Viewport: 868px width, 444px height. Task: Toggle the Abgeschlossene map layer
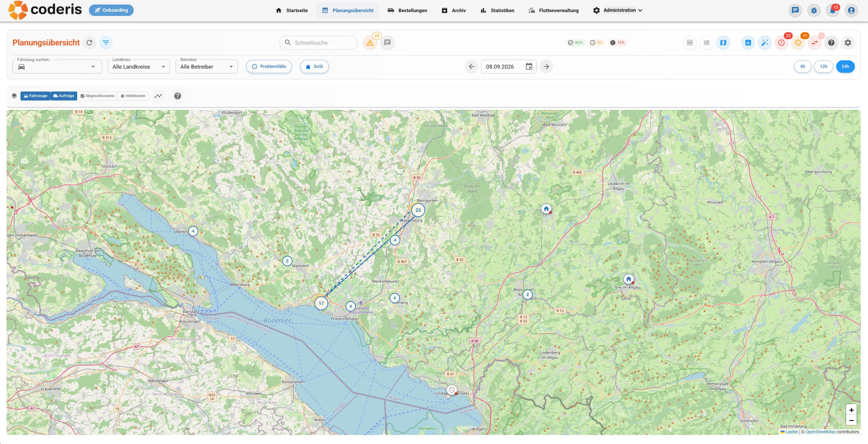(x=97, y=96)
